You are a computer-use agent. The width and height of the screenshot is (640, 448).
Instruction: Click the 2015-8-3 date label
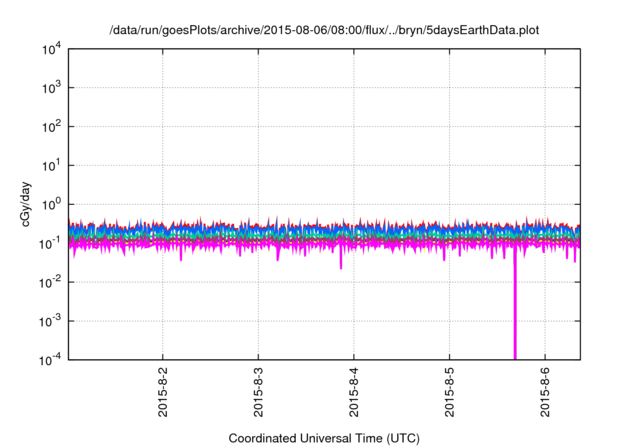tap(258, 392)
